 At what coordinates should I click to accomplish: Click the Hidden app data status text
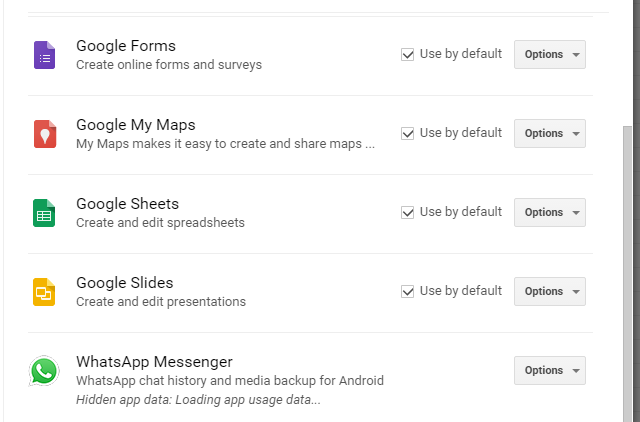(198, 400)
